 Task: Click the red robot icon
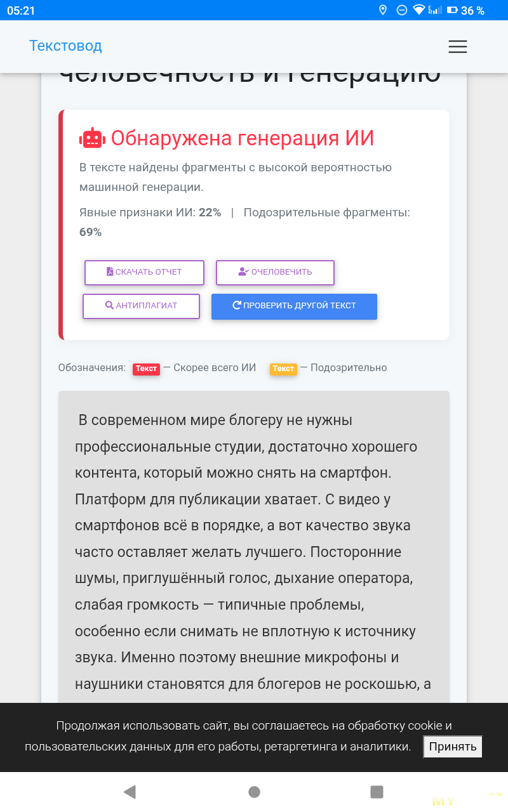point(92,138)
